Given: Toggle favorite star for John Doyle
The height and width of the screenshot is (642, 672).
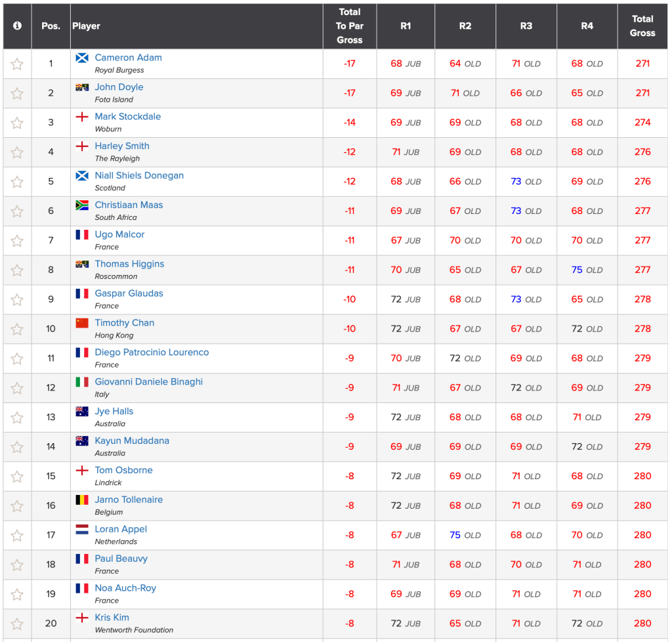Looking at the screenshot, I should [17, 94].
